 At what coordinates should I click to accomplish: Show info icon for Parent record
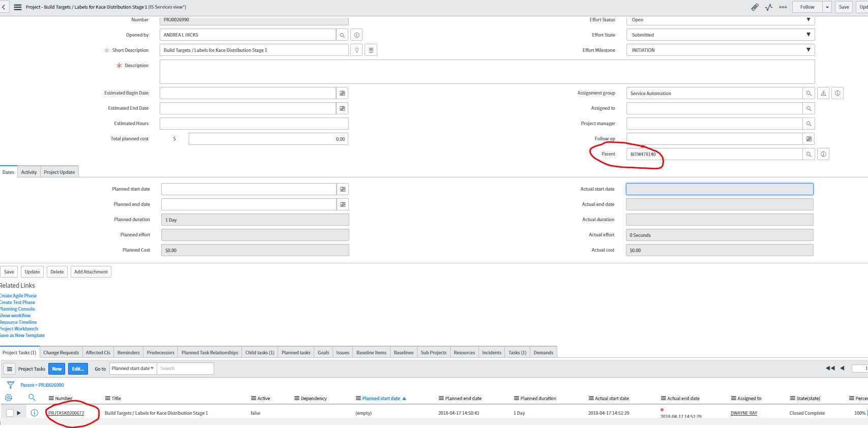(824, 154)
